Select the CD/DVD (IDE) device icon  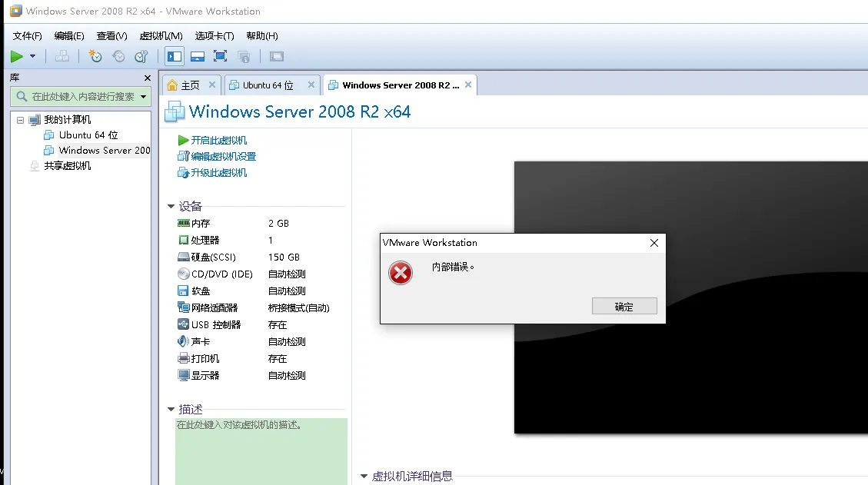[183, 274]
